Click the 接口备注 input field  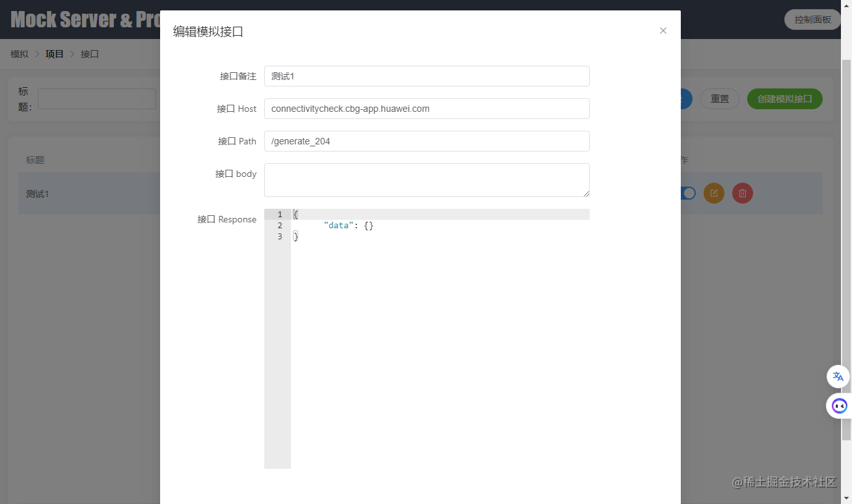[x=426, y=76]
